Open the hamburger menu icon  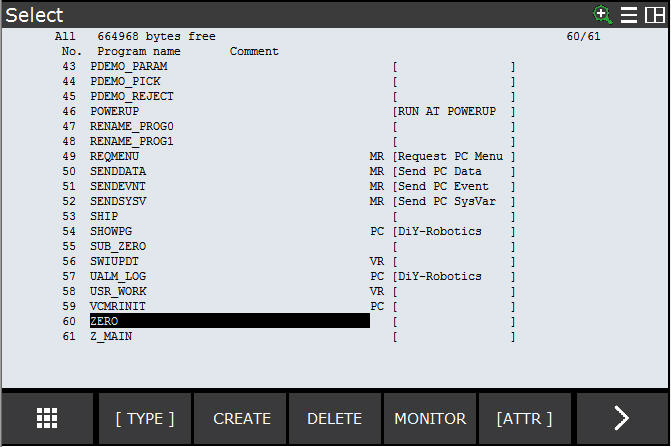point(629,14)
